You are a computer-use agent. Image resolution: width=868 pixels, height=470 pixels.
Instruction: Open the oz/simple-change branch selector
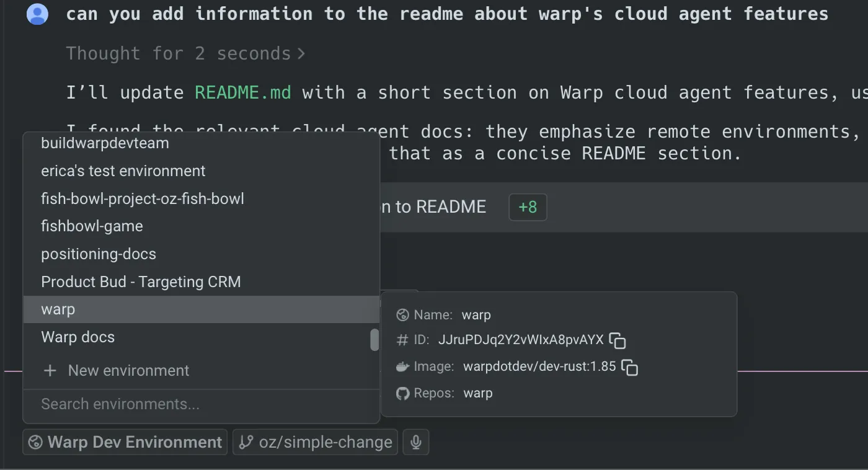tap(315, 442)
